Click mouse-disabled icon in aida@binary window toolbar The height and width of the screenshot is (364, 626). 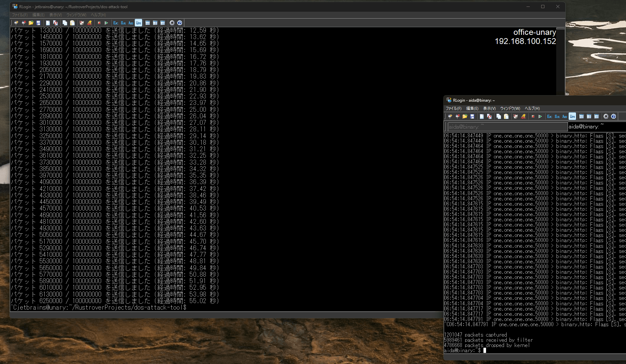pyautogui.click(x=516, y=116)
